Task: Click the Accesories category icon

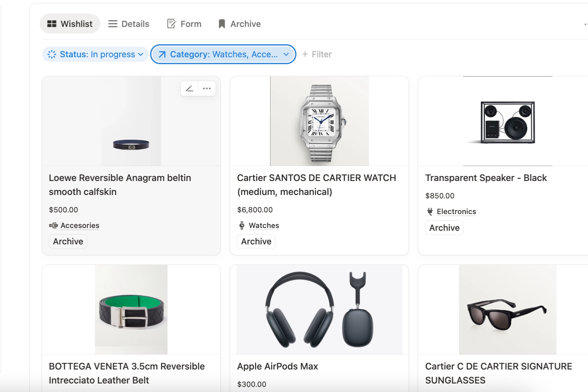Action: 53,225
